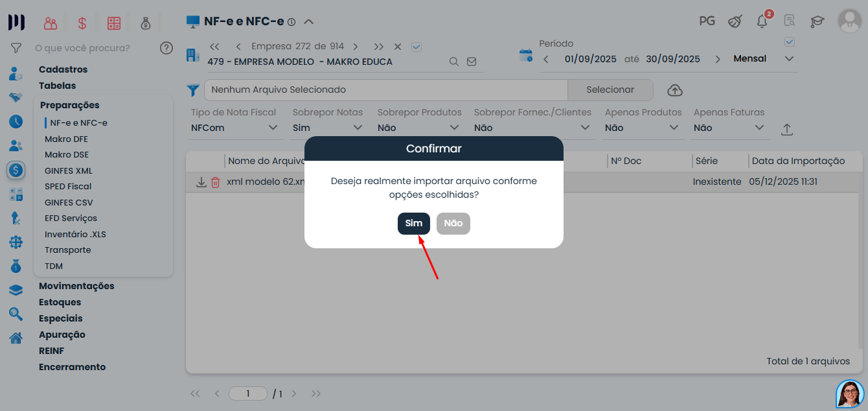This screenshot has width=868, height=411.
Task: Open the Tipo de Nota Fiscal dropdown
Action: (x=236, y=128)
